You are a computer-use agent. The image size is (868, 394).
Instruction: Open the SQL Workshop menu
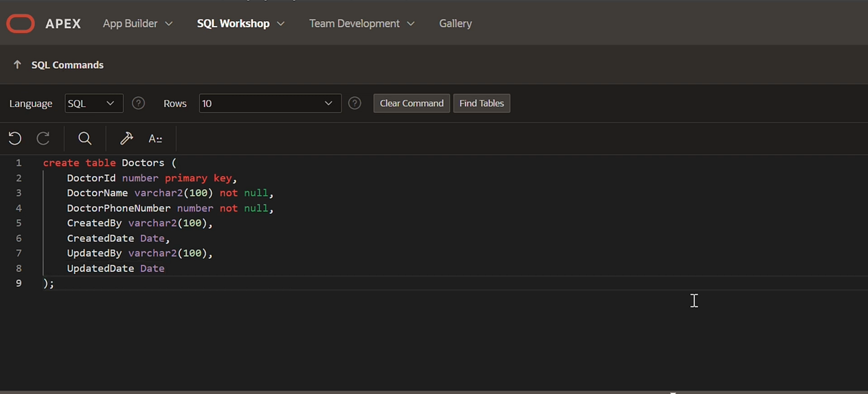[241, 23]
